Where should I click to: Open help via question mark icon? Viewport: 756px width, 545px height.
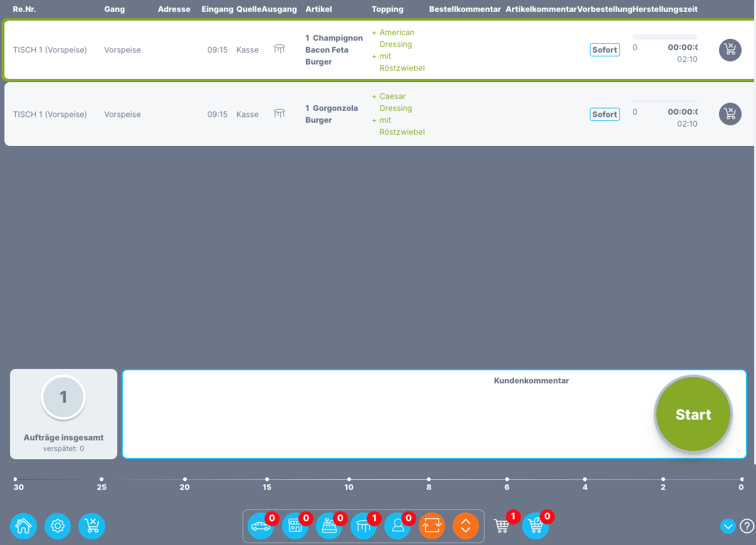pos(747,526)
